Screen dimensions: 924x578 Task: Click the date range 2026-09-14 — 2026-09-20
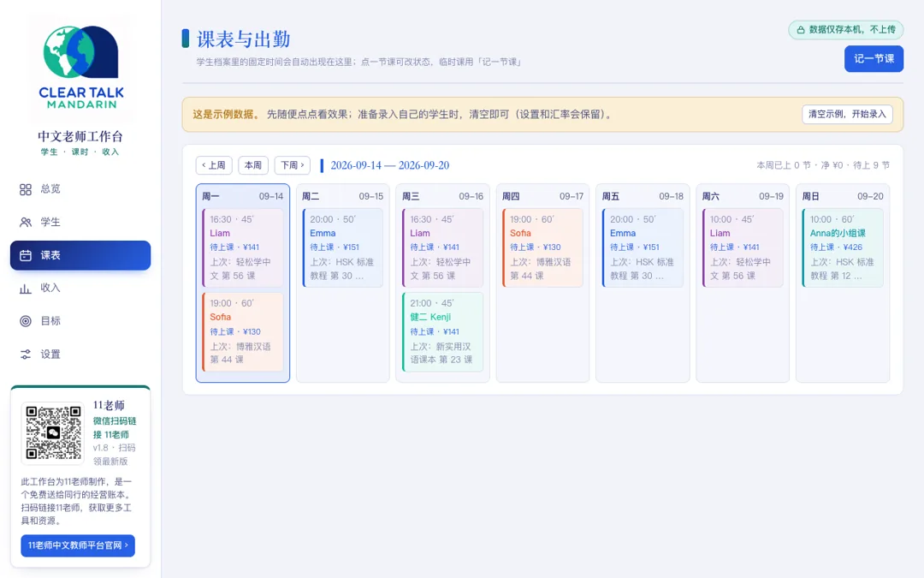[x=389, y=165]
